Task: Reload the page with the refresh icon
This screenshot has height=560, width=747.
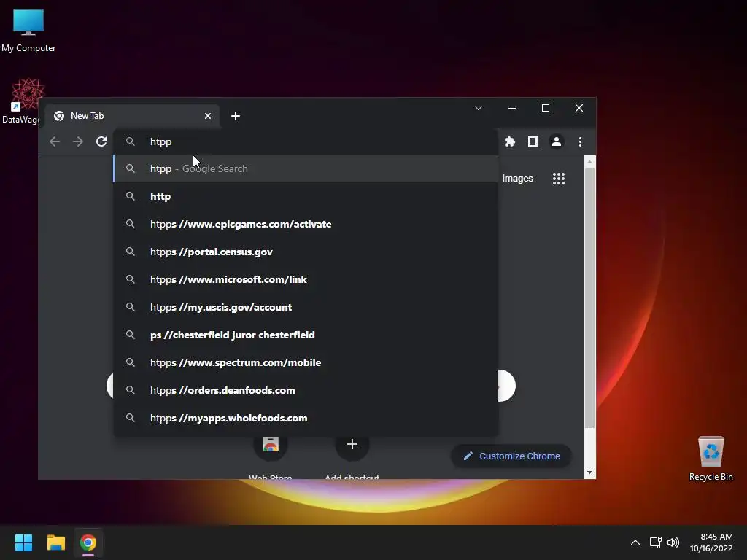Action: tap(101, 141)
